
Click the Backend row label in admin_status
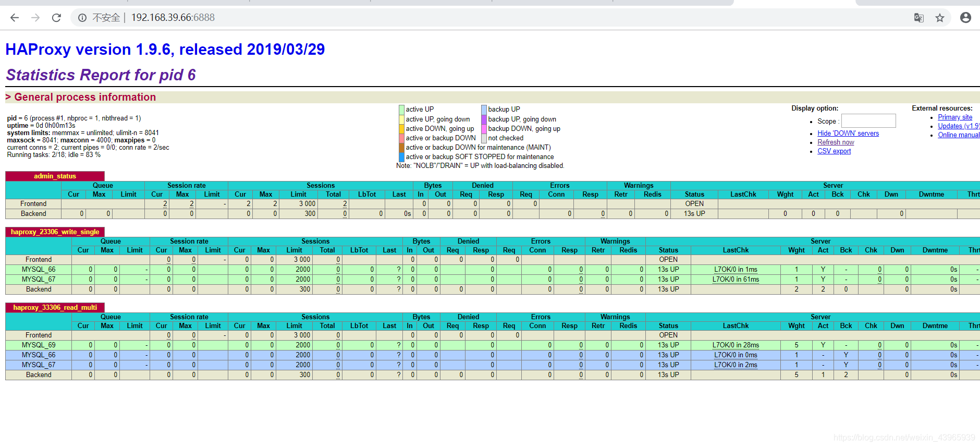(33, 214)
